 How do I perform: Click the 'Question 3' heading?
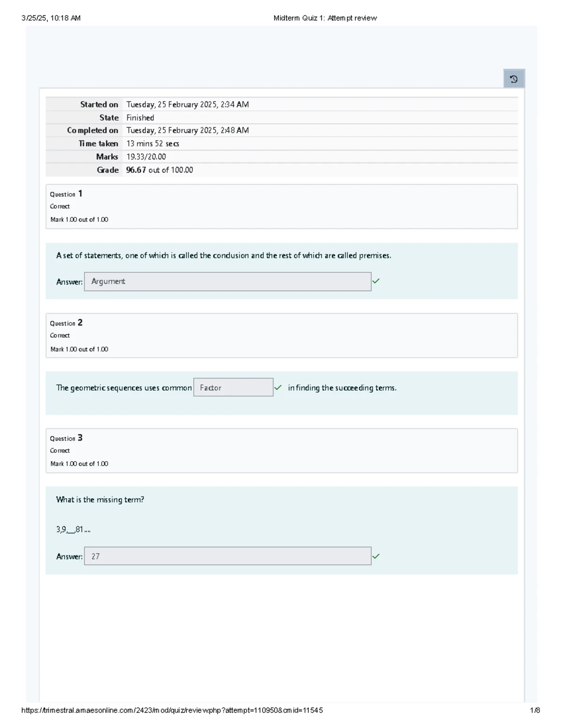pyautogui.click(x=66, y=438)
